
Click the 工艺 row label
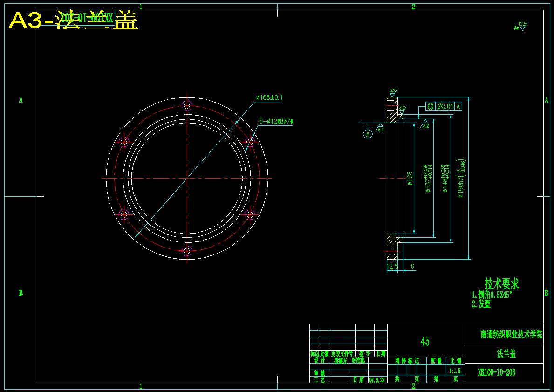[319, 379]
